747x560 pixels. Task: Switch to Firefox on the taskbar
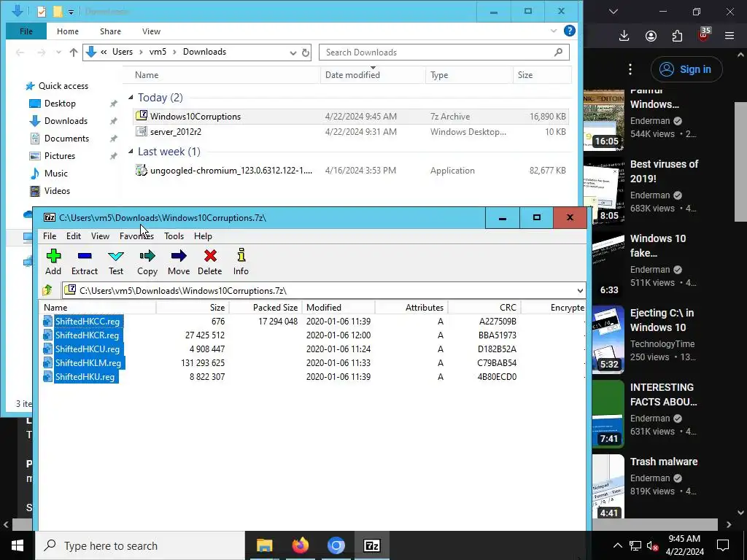pyautogui.click(x=300, y=545)
